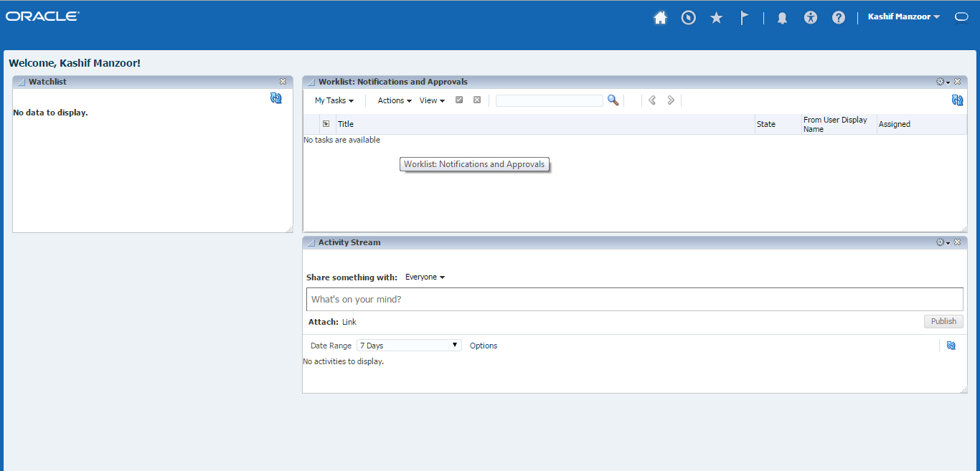Close the Activity Stream panel

[x=957, y=242]
